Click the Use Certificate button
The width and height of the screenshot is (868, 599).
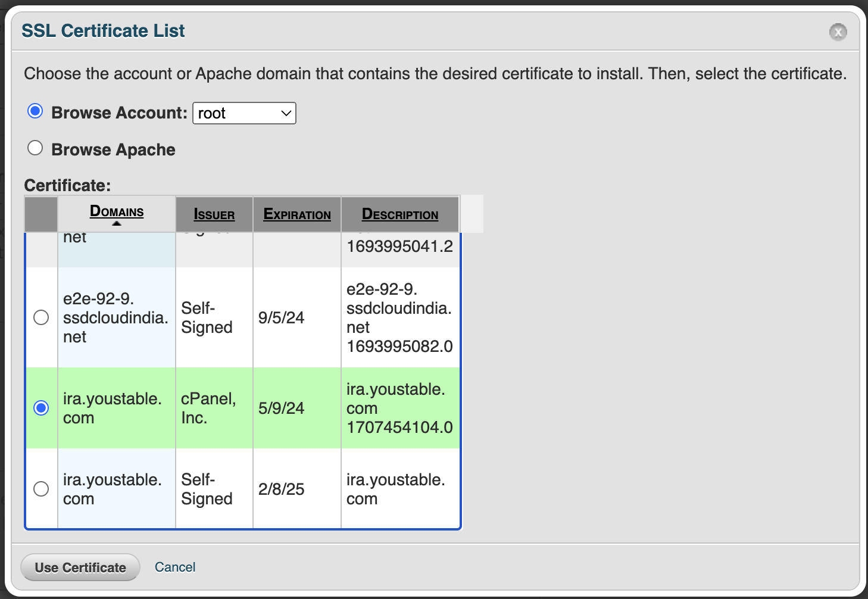[x=80, y=567]
